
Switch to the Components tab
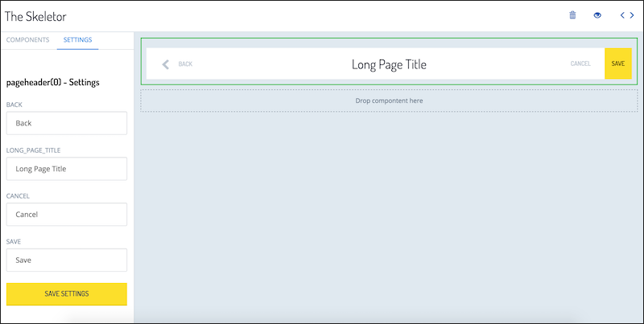(x=28, y=39)
